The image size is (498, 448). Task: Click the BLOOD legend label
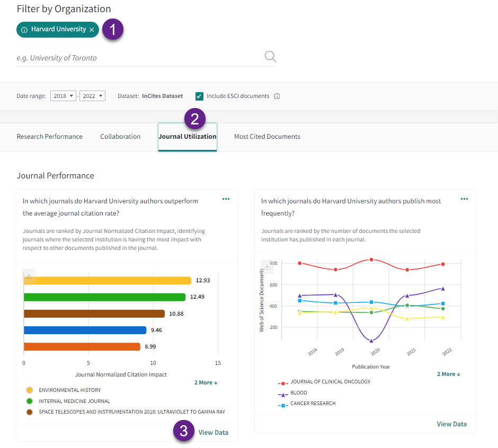tap(299, 393)
